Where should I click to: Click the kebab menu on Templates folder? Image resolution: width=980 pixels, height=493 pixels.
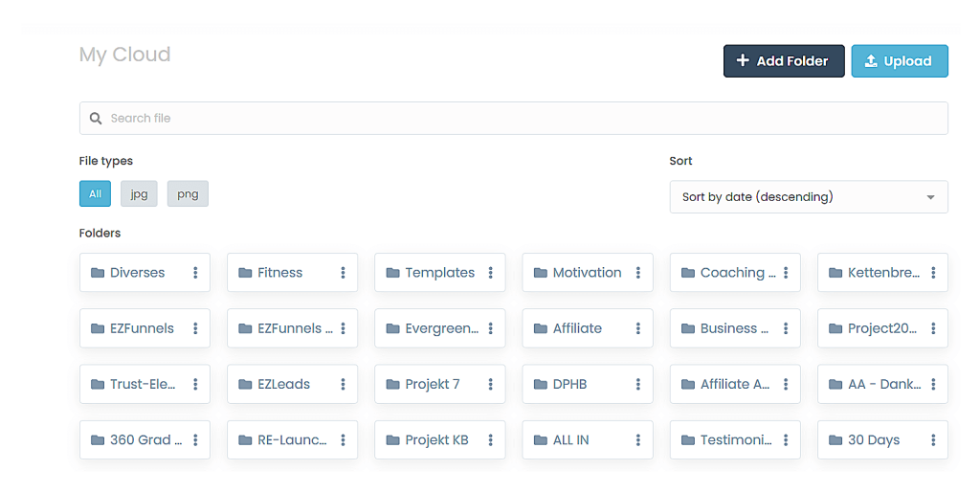(x=490, y=273)
